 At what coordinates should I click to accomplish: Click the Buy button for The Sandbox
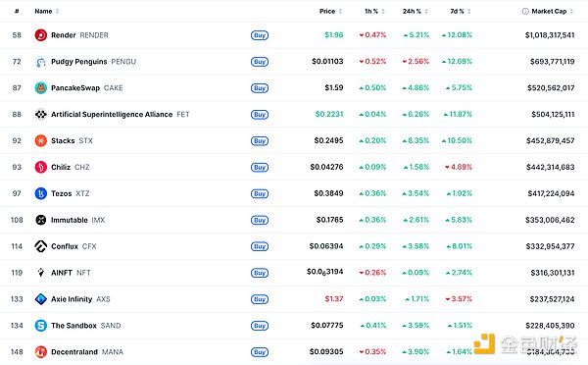[x=260, y=326]
